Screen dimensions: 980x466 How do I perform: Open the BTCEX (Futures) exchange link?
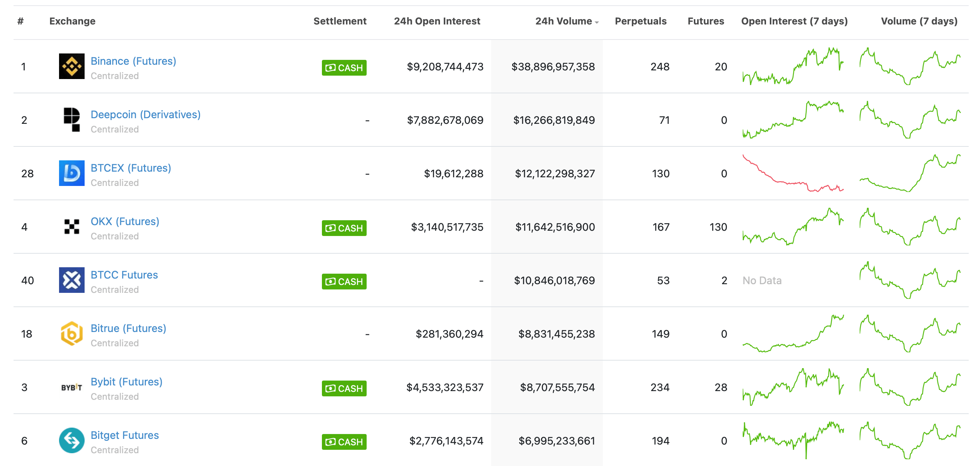[131, 168]
